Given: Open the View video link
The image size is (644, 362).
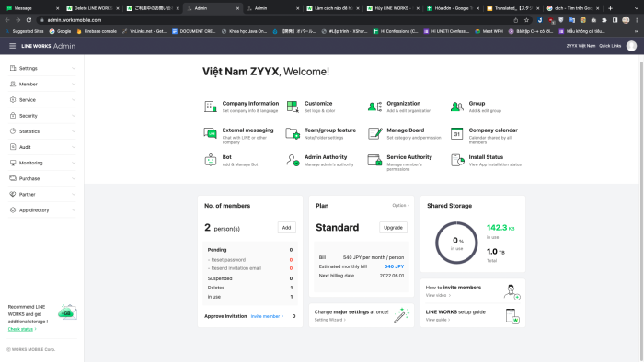Looking at the screenshot, I should point(438,295).
